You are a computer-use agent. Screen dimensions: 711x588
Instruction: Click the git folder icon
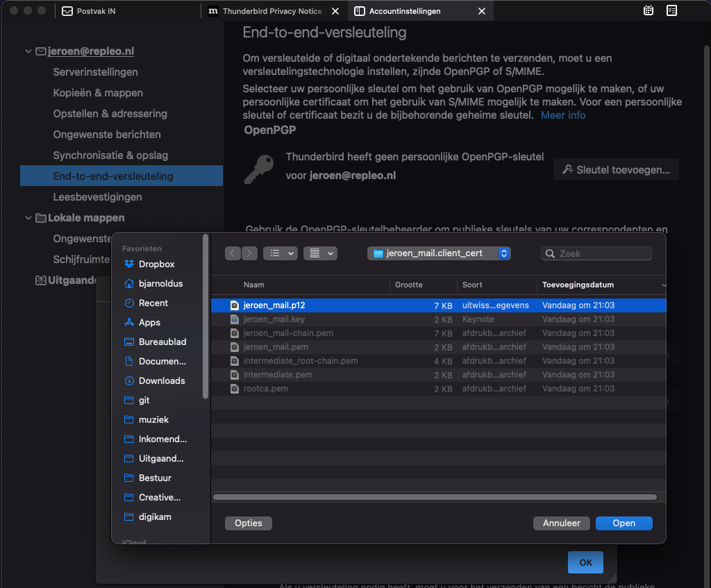pyautogui.click(x=129, y=401)
